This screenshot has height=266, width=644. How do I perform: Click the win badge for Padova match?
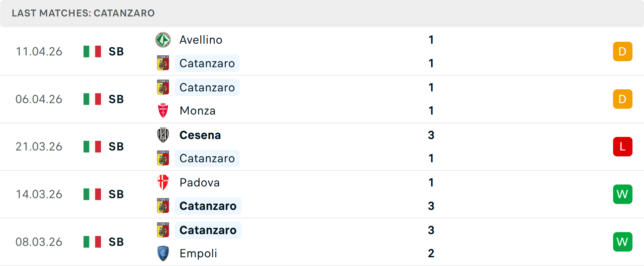[x=623, y=194]
